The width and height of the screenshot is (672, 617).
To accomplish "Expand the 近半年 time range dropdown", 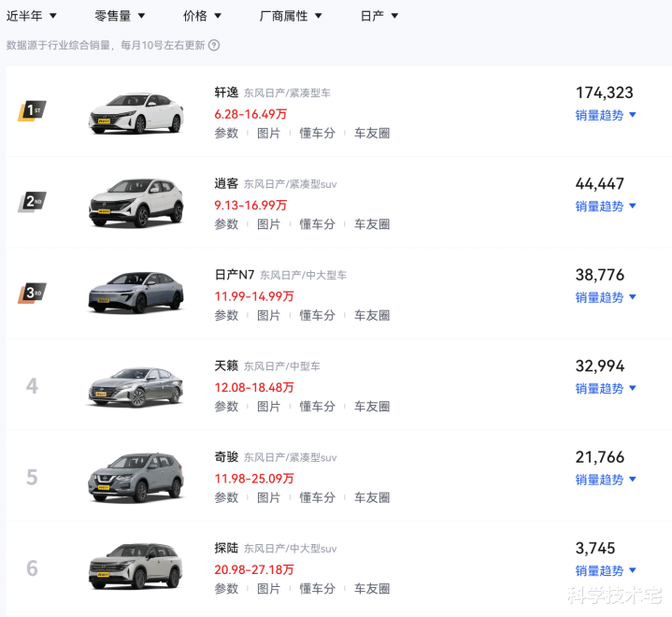I will pyautogui.click(x=32, y=16).
